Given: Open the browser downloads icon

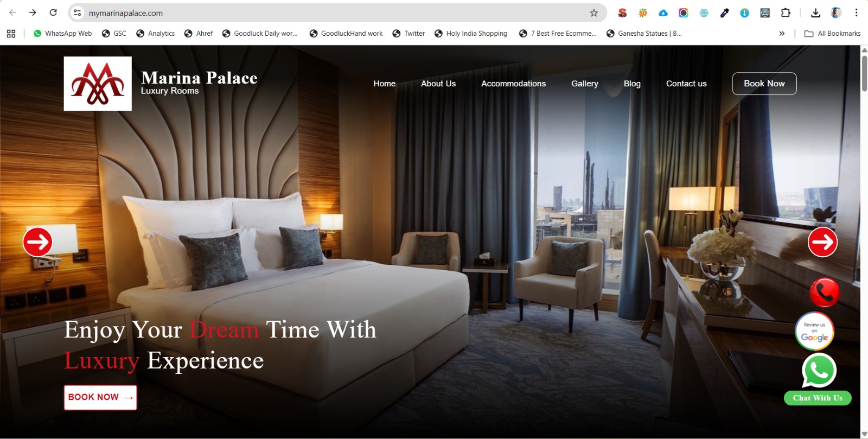Looking at the screenshot, I should pos(815,12).
